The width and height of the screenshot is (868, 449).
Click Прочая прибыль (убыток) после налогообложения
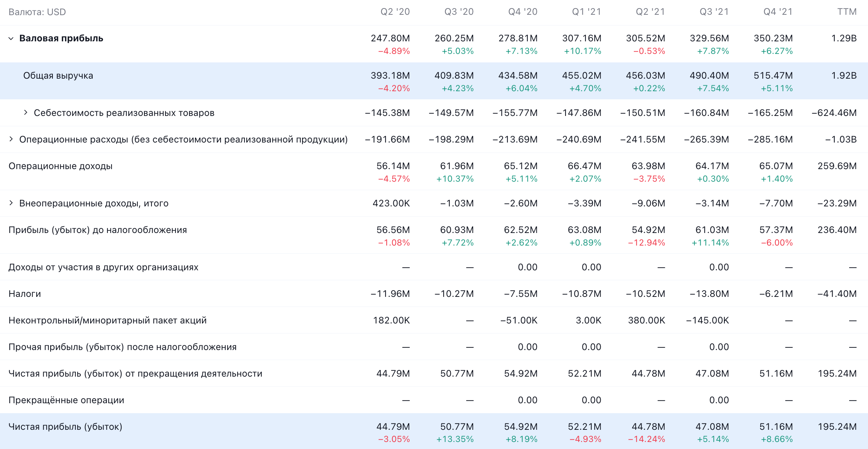(x=123, y=347)
